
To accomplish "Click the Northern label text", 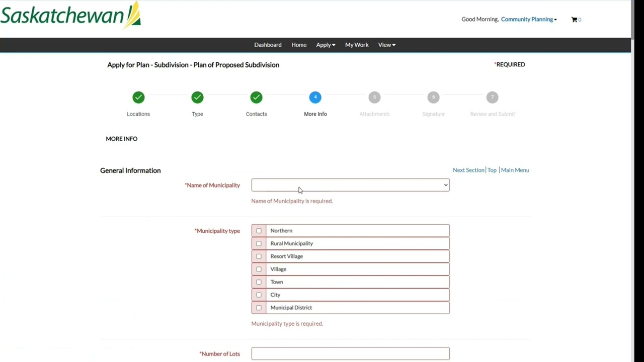I will (281, 231).
